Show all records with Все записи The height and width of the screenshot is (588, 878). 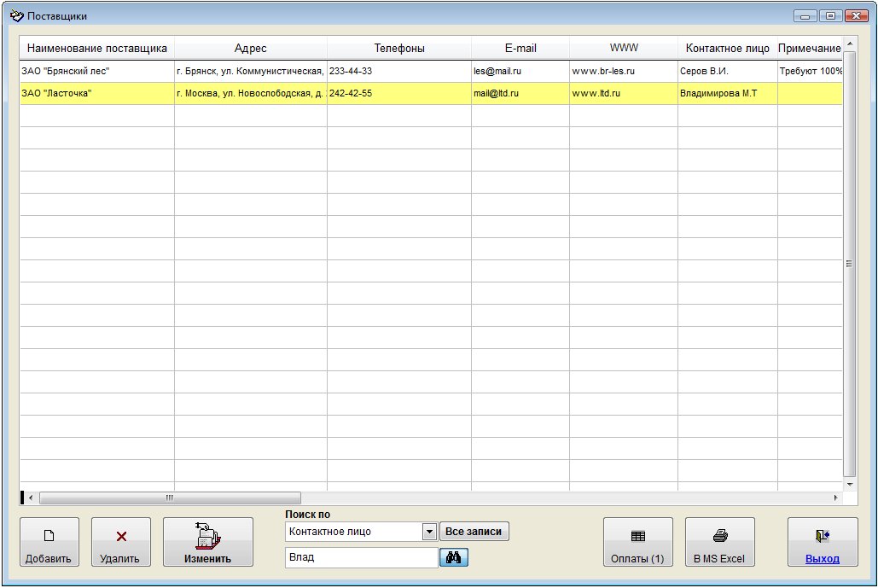point(474,532)
